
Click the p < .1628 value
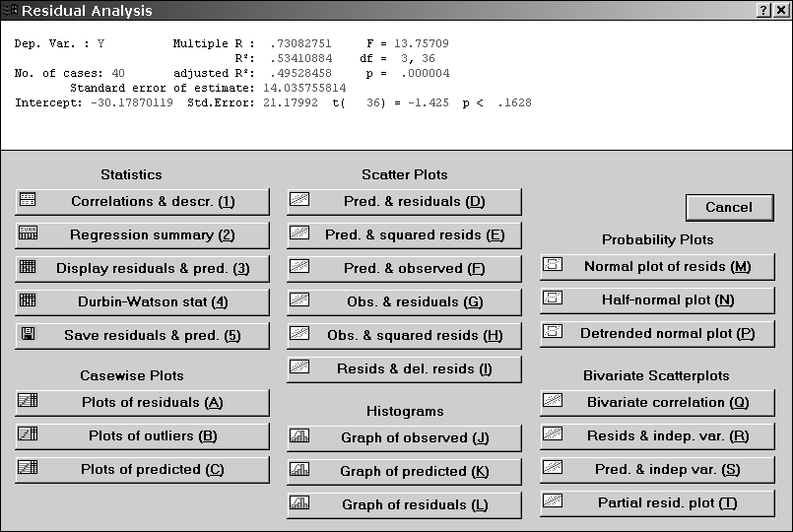[514, 102]
